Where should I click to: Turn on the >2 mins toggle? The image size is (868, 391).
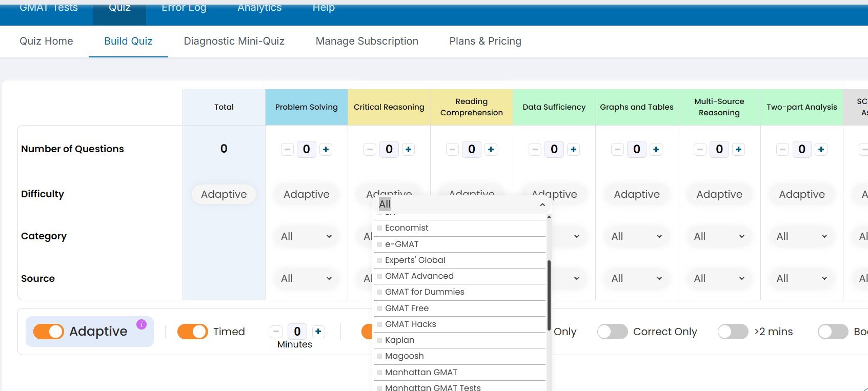[x=733, y=332]
